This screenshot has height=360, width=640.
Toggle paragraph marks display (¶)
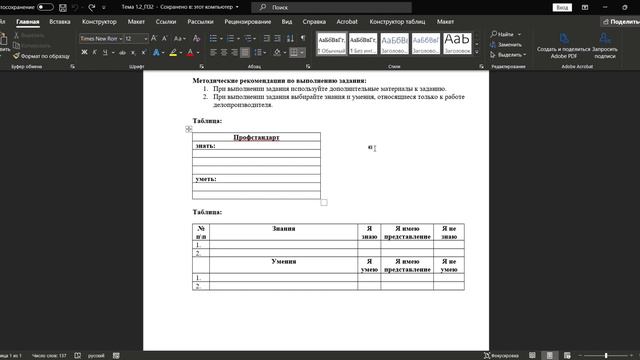[x=303, y=38]
